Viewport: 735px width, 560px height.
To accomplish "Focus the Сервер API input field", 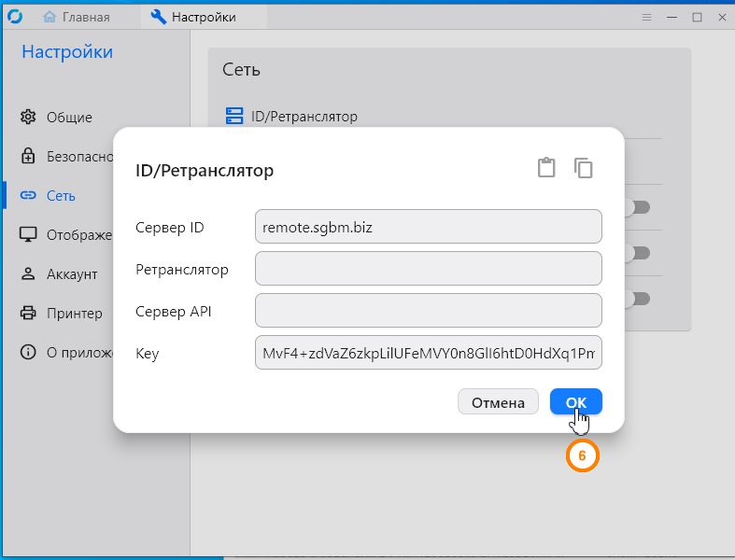I will pos(428,310).
